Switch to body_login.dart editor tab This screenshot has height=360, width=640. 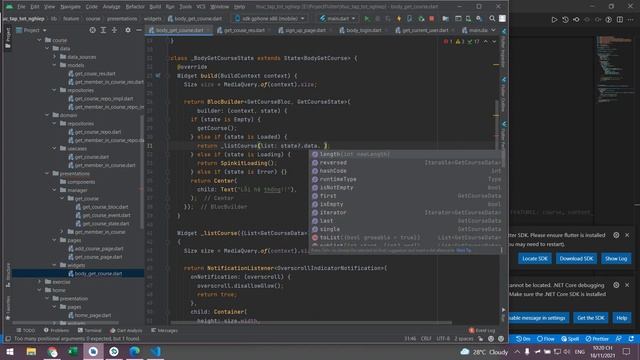pos(361,30)
